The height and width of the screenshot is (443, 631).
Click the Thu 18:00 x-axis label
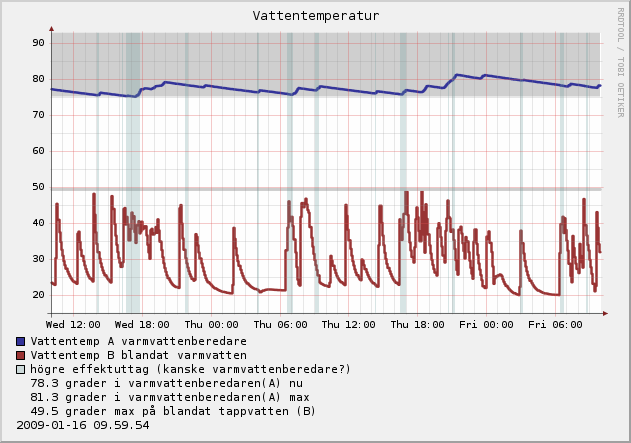tap(417, 324)
